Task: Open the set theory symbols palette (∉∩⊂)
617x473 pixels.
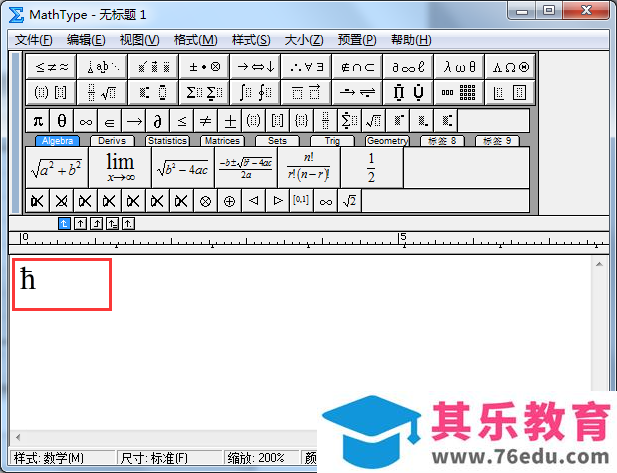Action: (x=357, y=67)
